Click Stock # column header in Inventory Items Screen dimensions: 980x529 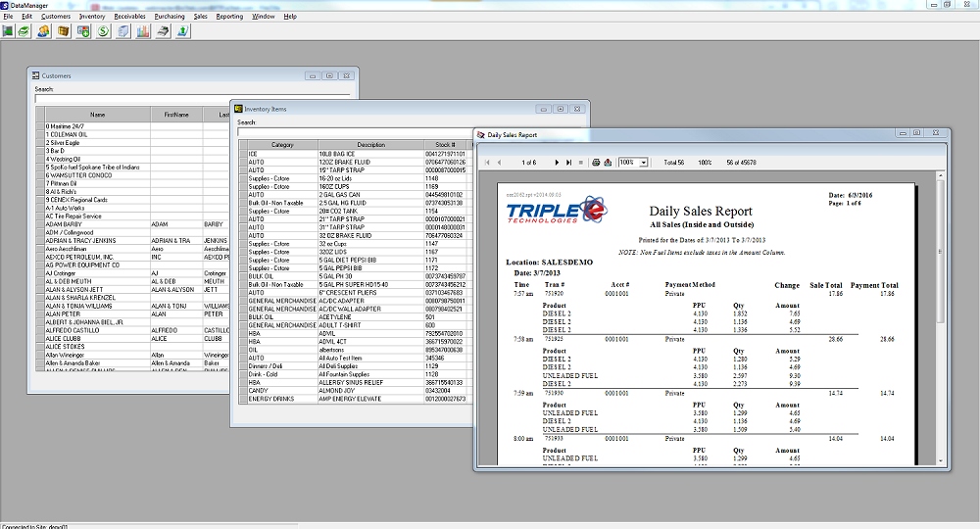(446, 144)
